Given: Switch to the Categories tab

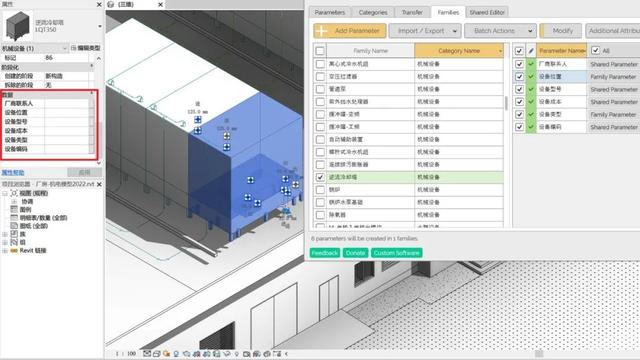Looking at the screenshot, I should click(373, 12).
